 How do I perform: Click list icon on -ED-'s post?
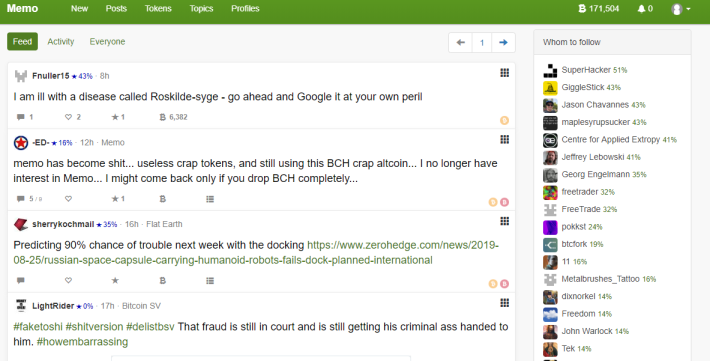(210, 199)
